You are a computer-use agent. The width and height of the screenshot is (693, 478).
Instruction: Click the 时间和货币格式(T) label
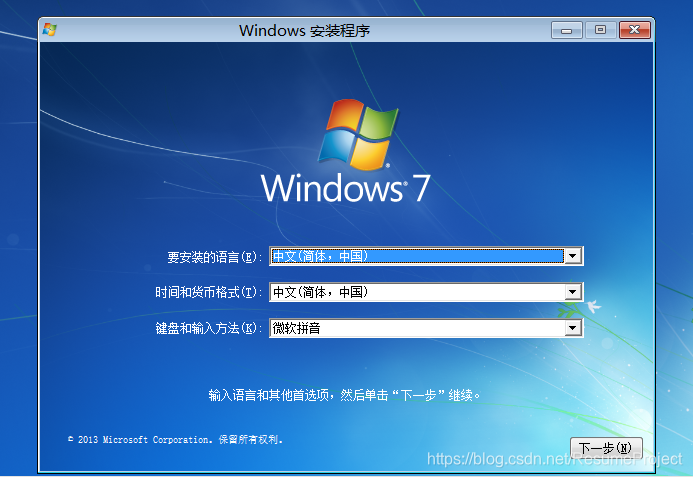pos(208,292)
